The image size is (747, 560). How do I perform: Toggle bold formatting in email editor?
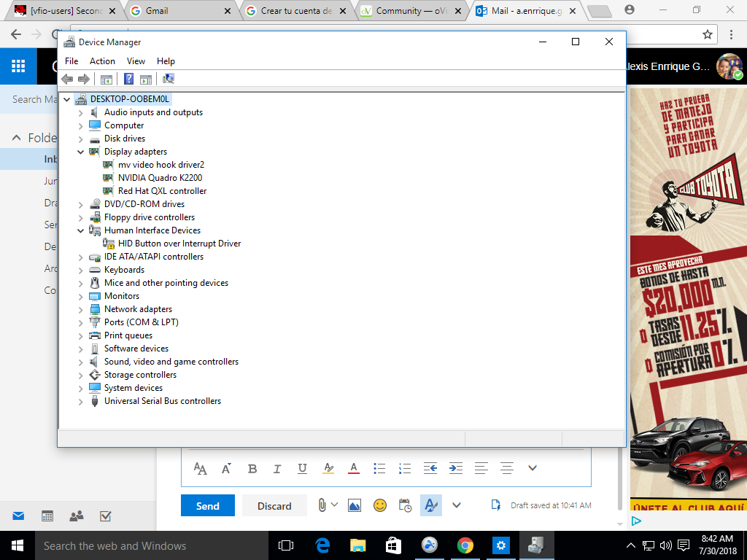(252, 468)
